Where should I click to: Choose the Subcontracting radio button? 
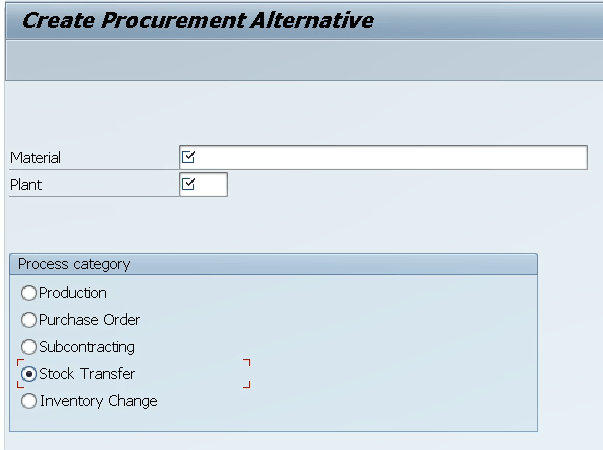tap(29, 347)
